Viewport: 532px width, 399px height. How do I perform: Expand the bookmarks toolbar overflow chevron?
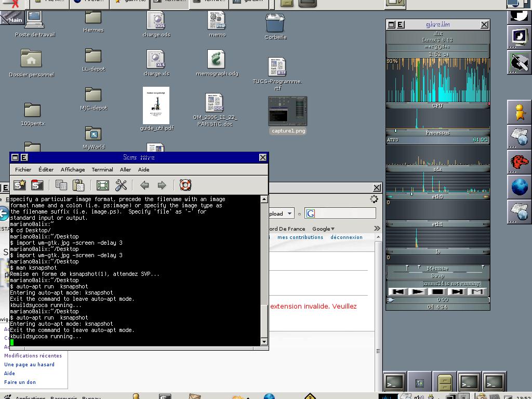[x=377, y=229]
